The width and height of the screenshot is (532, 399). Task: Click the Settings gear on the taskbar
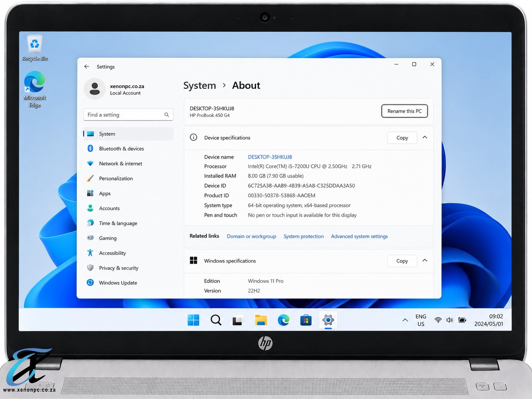328,320
